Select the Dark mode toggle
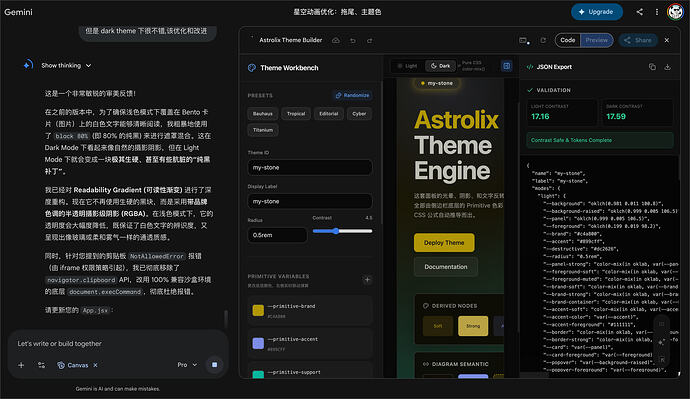 440,66
